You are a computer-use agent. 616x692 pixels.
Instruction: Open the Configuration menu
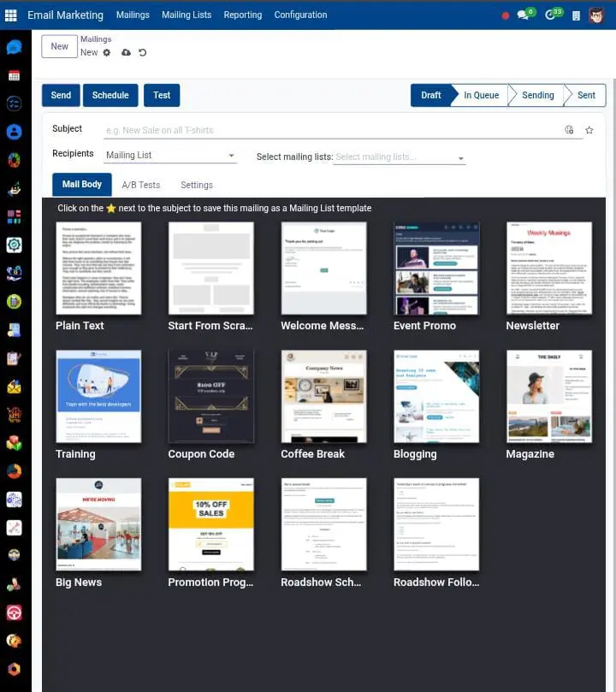coord(300,15)
